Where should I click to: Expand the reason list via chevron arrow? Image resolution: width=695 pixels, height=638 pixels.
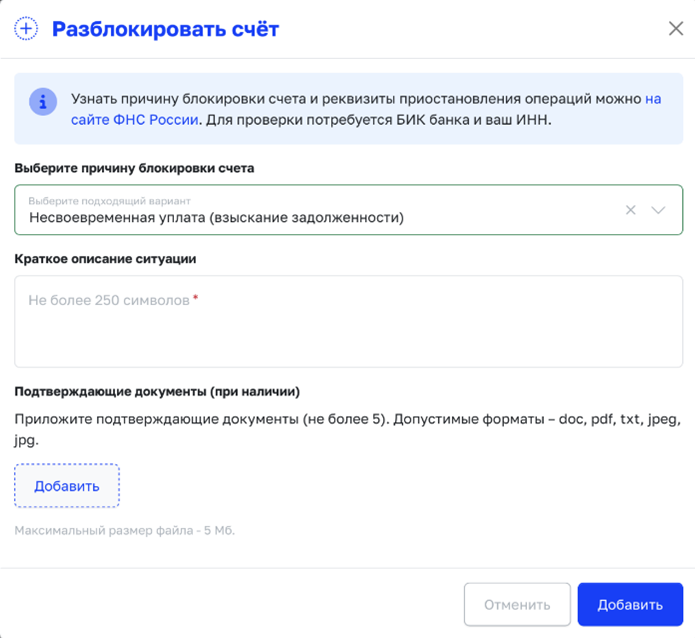click(658, 210)
